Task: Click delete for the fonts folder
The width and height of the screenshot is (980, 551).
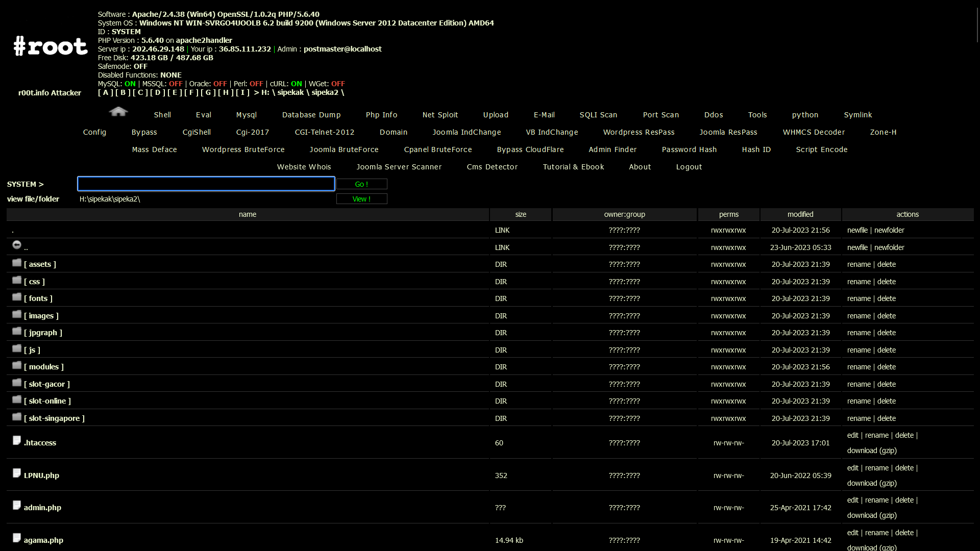Action: click(x=887, y=298)
